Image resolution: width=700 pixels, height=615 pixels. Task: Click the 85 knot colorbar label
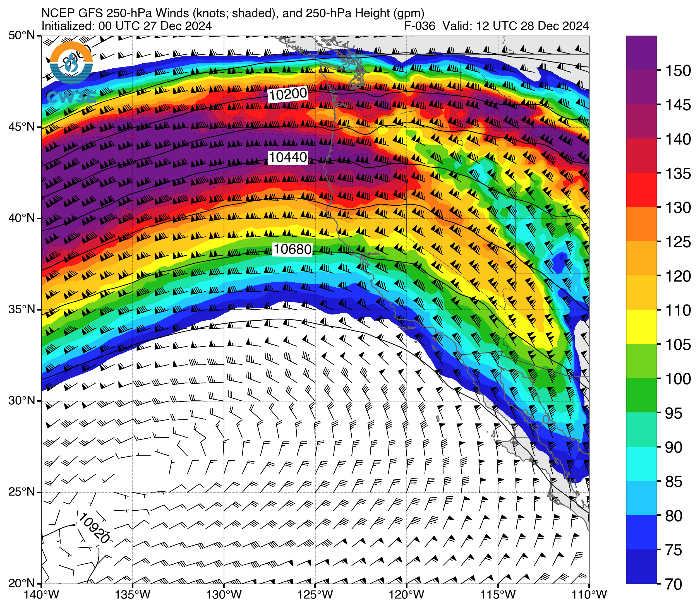[674, 482]
